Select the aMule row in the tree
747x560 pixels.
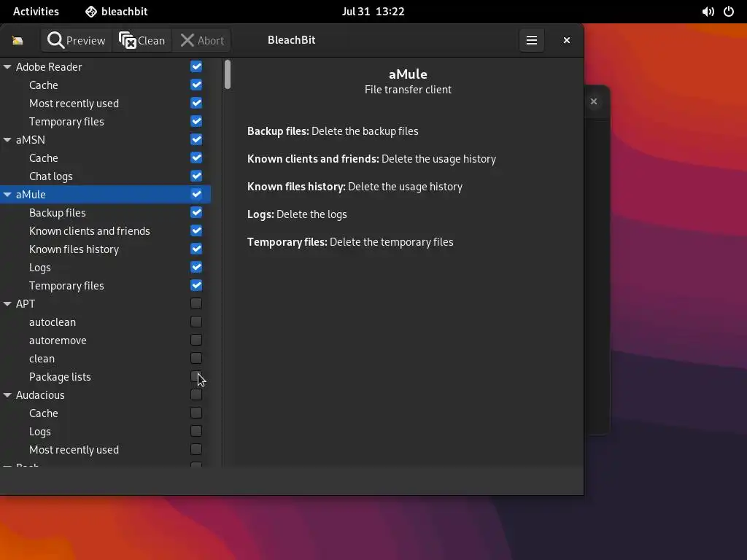(105, 194)
